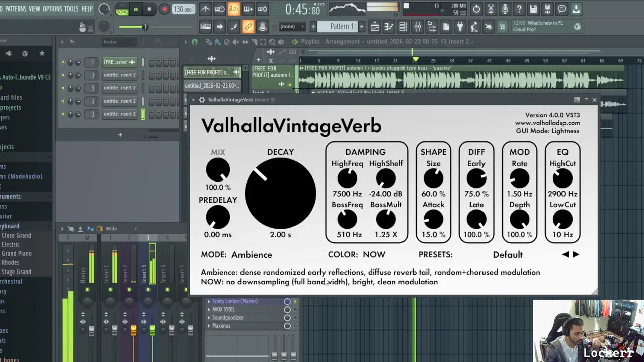644x362 pixels.
Task: Select the playlist pencil draw tool
Action: coord(209,42)
